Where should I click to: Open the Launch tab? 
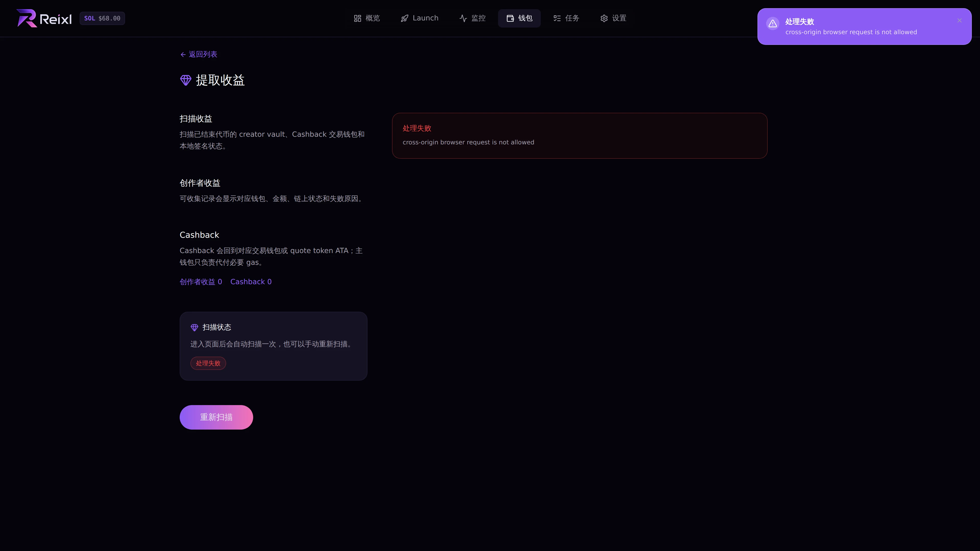pyautogui.click(x=419, y=18)
